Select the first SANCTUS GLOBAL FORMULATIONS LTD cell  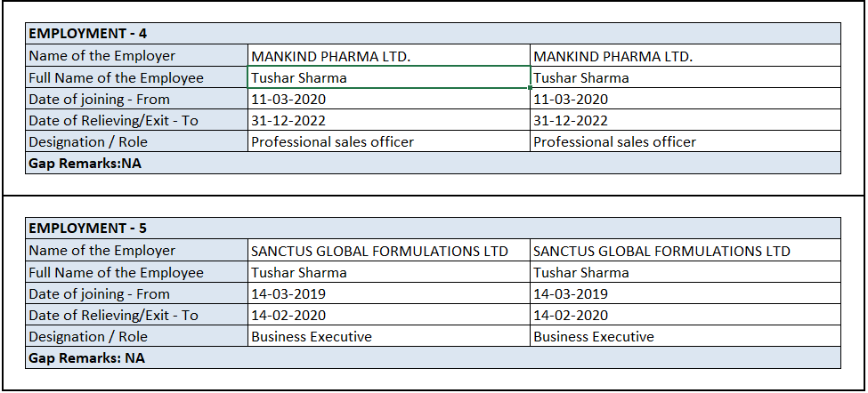click(x=388, y=251)
